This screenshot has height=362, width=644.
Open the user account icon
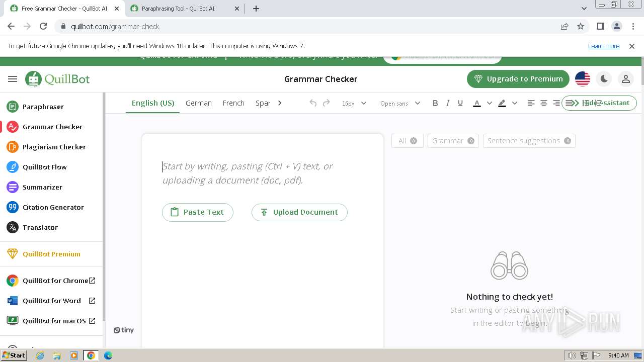626,79
